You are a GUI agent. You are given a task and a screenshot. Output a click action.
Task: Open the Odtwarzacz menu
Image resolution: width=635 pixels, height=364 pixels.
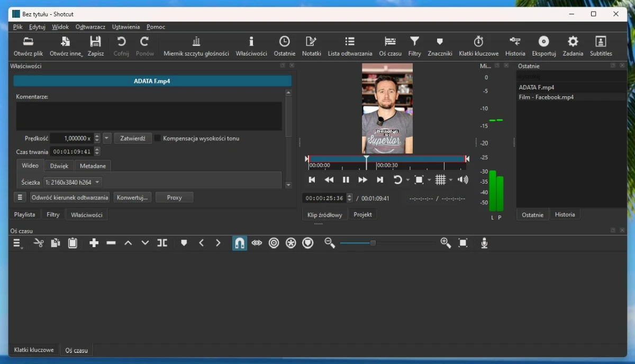90,26
